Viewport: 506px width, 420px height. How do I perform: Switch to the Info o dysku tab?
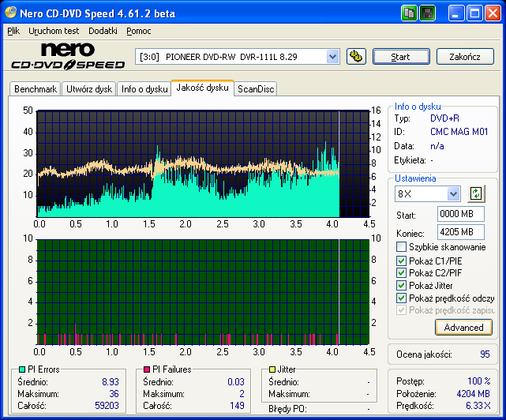[144, 89]
